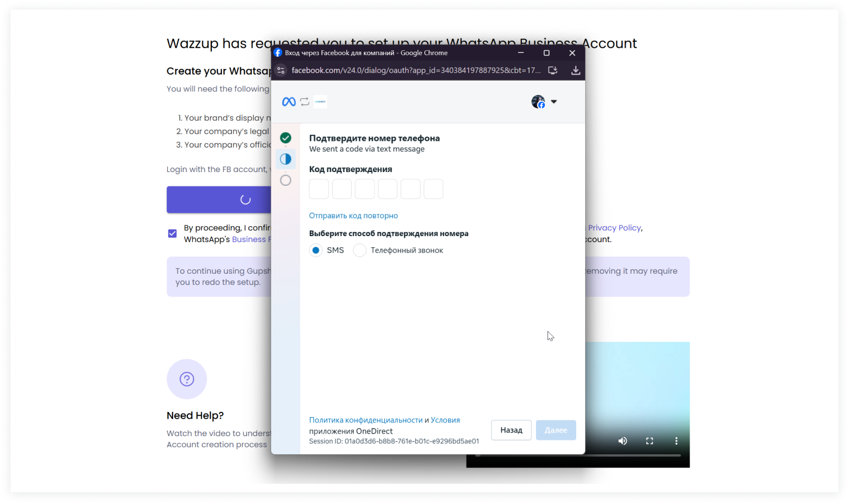849x504 pixels.
Task: Click the 'Далее' next button
Action: click(x=556, y=430)
